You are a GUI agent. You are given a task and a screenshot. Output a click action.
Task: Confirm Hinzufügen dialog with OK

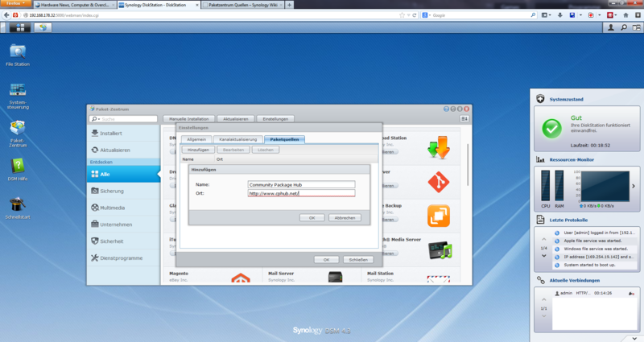coord(312,218)
